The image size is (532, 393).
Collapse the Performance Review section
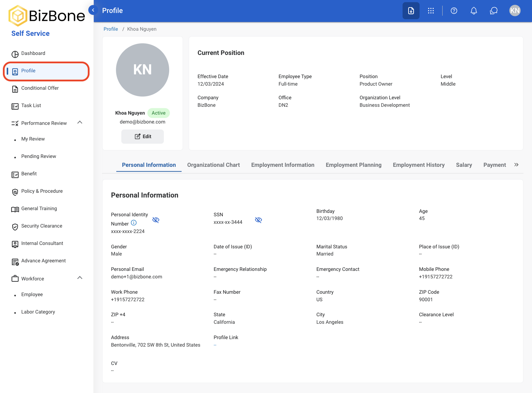point(80,122)
